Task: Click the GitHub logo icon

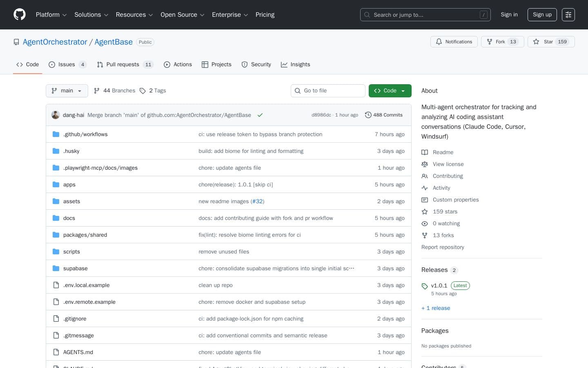Action: [20, 14]
